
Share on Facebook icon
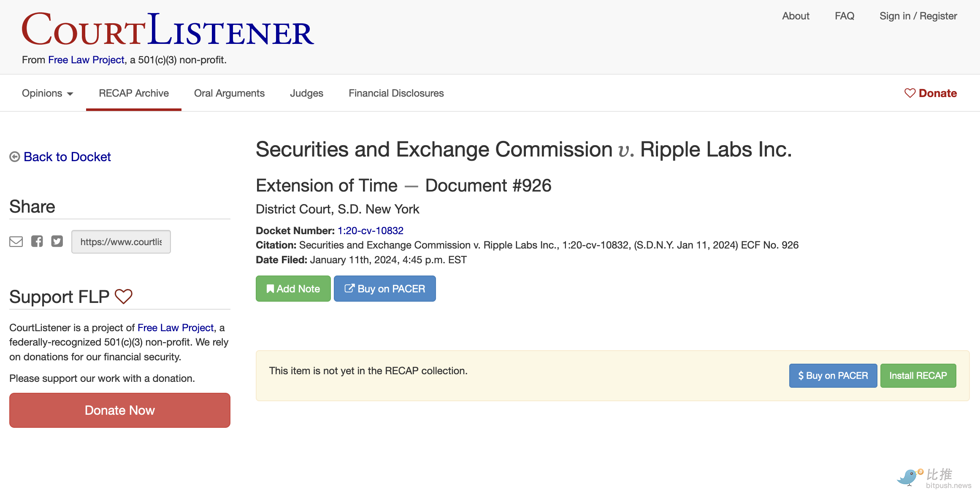37,241
